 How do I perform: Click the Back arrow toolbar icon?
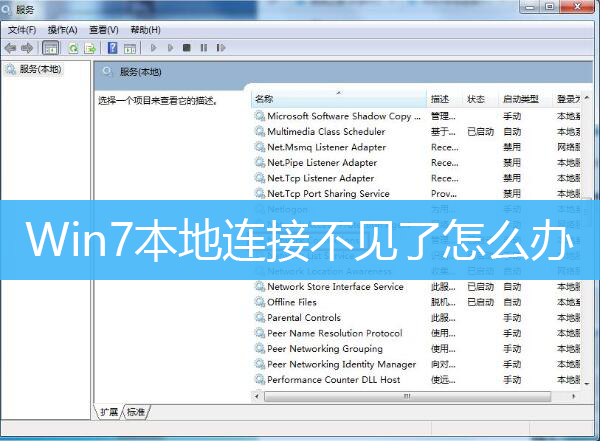pos(10,47)
